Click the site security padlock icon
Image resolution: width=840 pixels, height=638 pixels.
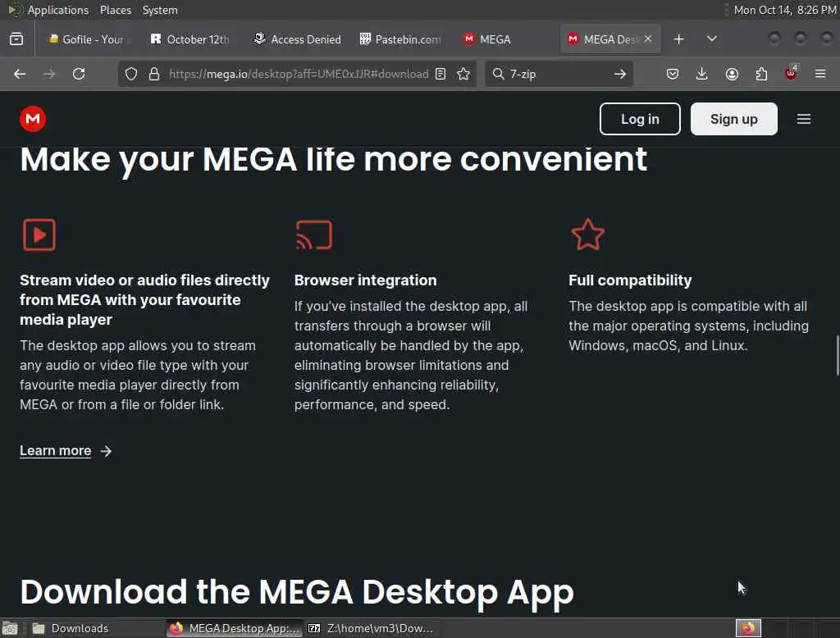tap(154, 74)
